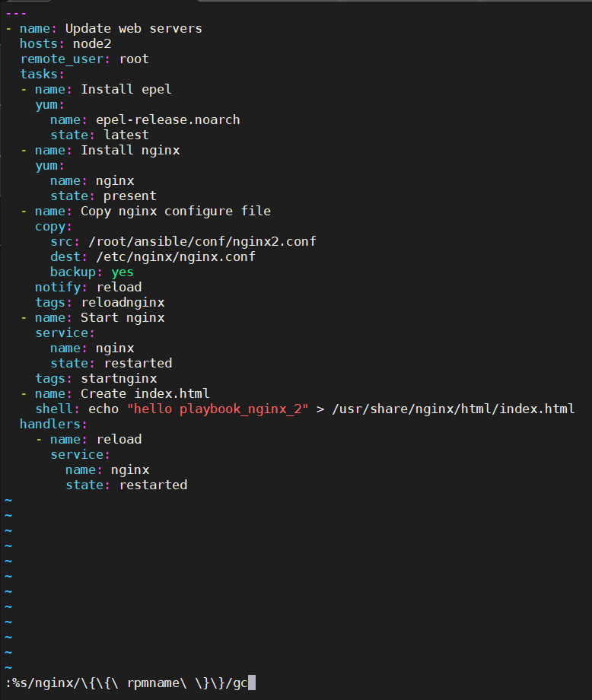
Task: Click the 'notify:' key
Action: pos(61,287)
